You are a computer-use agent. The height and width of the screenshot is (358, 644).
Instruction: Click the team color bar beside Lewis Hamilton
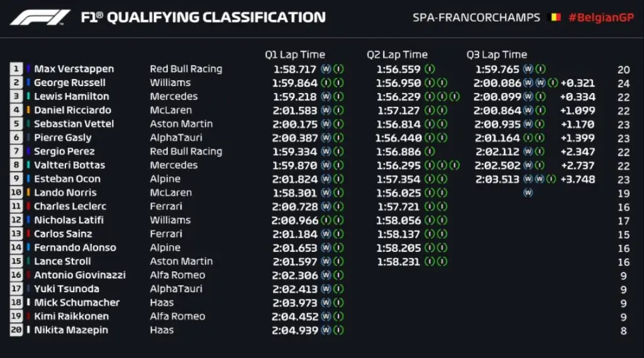coord(28,97)
